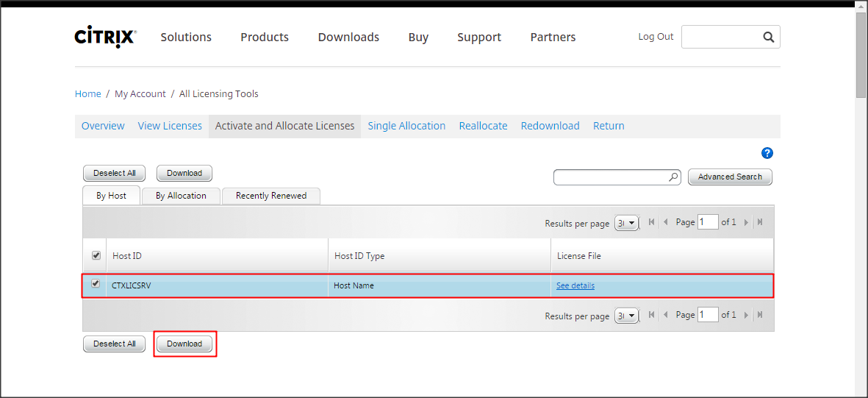The image size is (868, 398).
Task: Go to first page in top pager
Action: point(652,222)
